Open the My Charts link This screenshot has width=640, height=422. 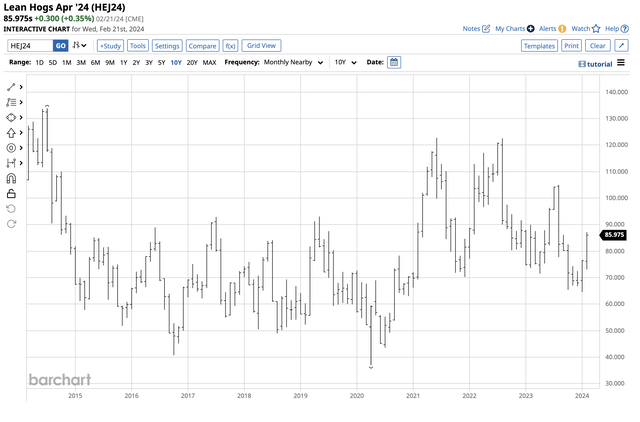(x=510, y=29)
